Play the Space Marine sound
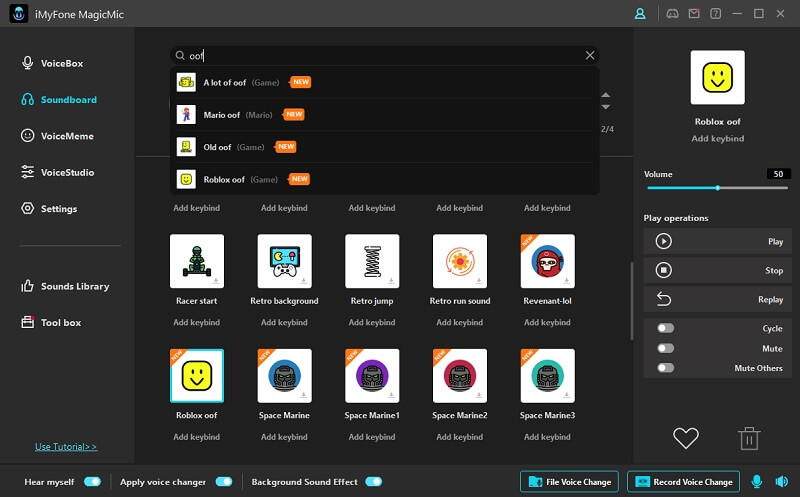Image resolution: width=800 pixels, height=497 pixels. (285, 376)
